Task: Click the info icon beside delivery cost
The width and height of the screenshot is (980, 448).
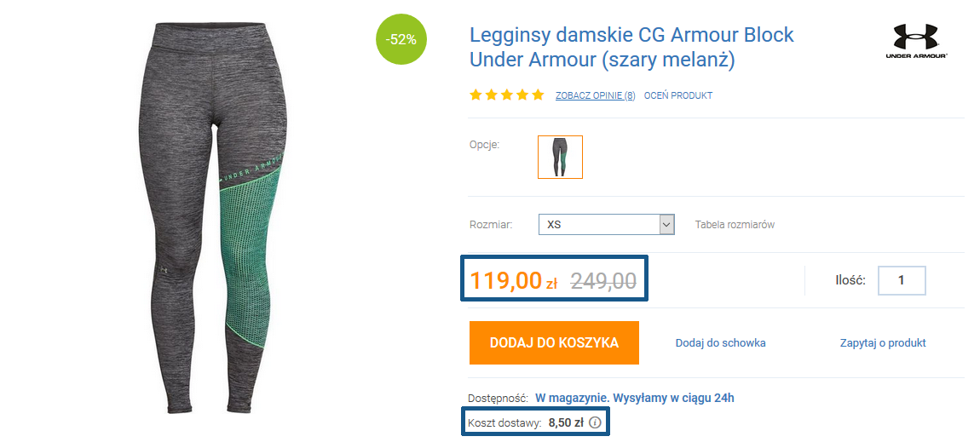Action: pyautogui.click(x=595, y=422)
